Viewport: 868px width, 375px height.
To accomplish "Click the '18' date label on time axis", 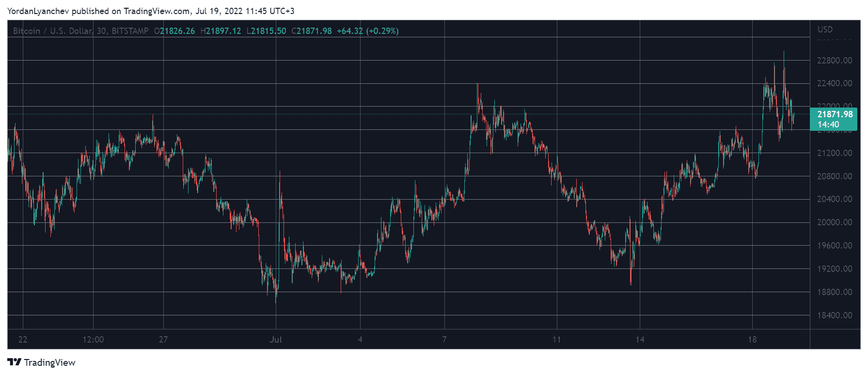I will [752, 340].
